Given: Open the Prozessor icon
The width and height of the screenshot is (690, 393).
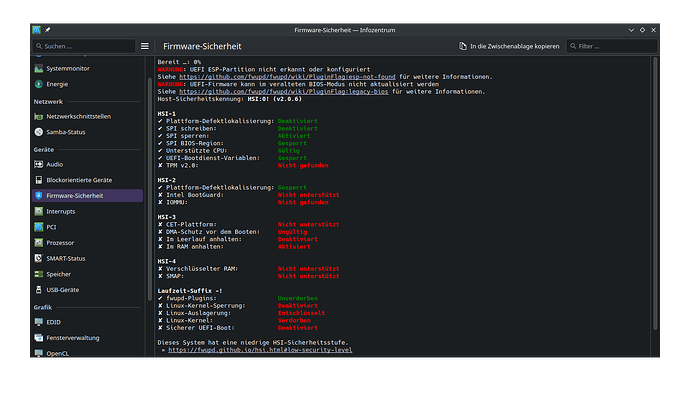Looking at the screenshot, I should click(x=39, y=242).
